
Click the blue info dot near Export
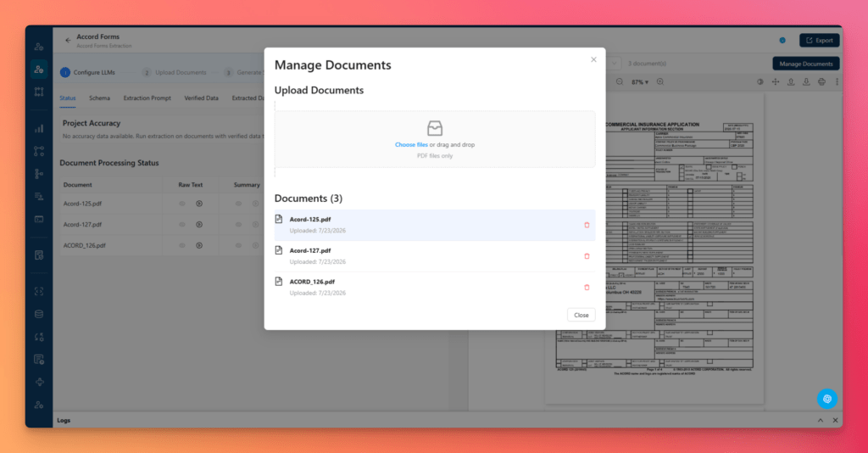click(x=782, y=41)
